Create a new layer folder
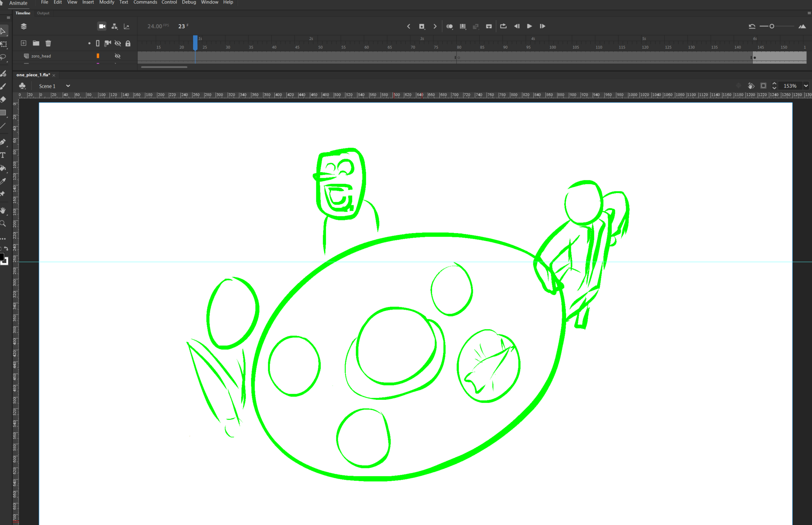 pyautogui.click(x=36, y=43)
